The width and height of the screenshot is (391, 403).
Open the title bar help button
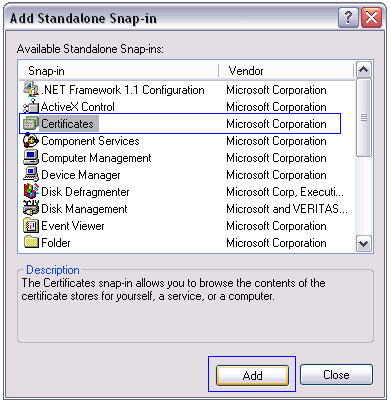tap(348, 17)
